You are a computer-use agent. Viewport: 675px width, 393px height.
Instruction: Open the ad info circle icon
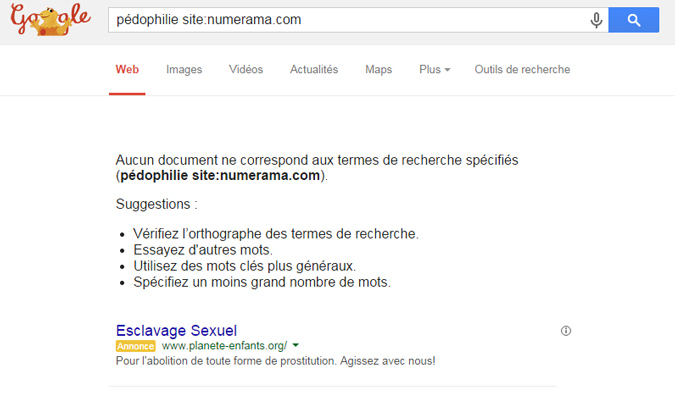(566, 331)
